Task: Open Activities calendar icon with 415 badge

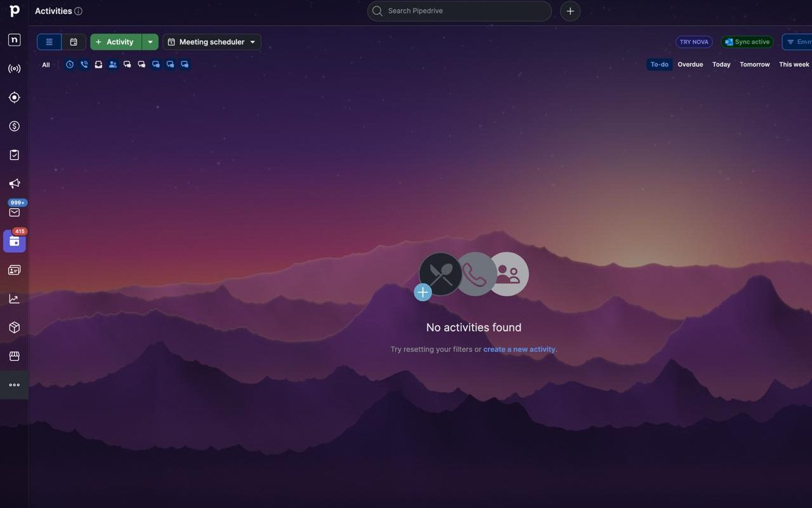Action: [14, 241]
